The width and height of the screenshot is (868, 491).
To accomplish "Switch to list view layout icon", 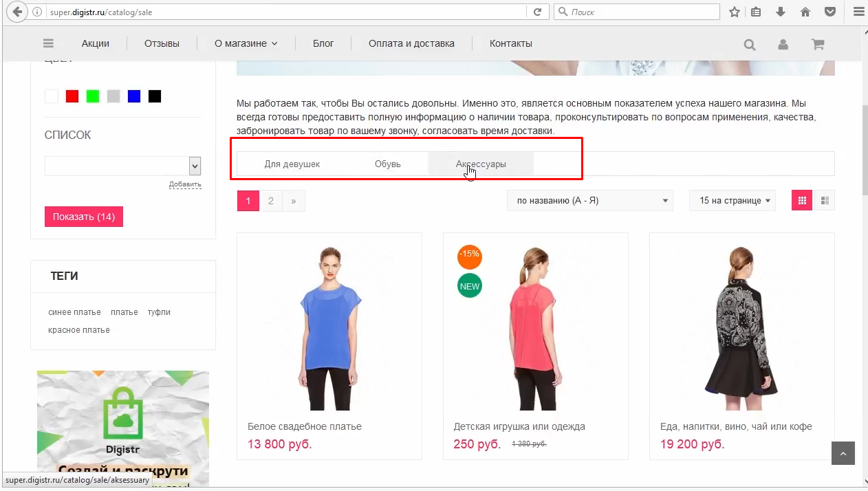I will point(825,201).
